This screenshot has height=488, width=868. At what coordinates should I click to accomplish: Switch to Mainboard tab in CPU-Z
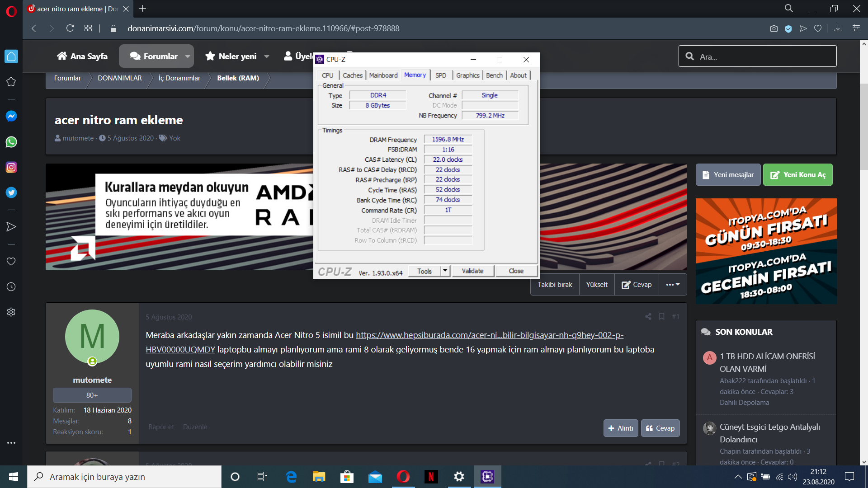(383, 75)
